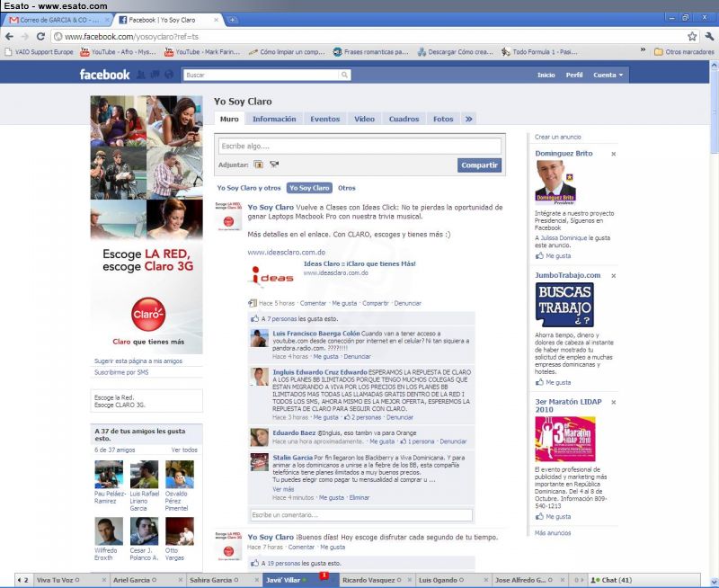The height and width of the screenshot is (588, 719).
Task: Expand the bookmarks overflow » chevron
Action: coord(643,50)
